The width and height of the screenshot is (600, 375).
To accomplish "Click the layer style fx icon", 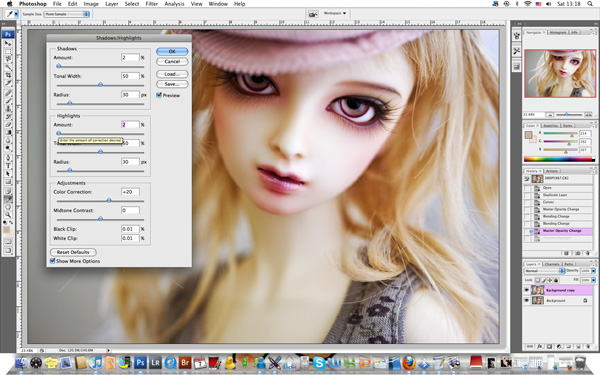I will (540, 346).
